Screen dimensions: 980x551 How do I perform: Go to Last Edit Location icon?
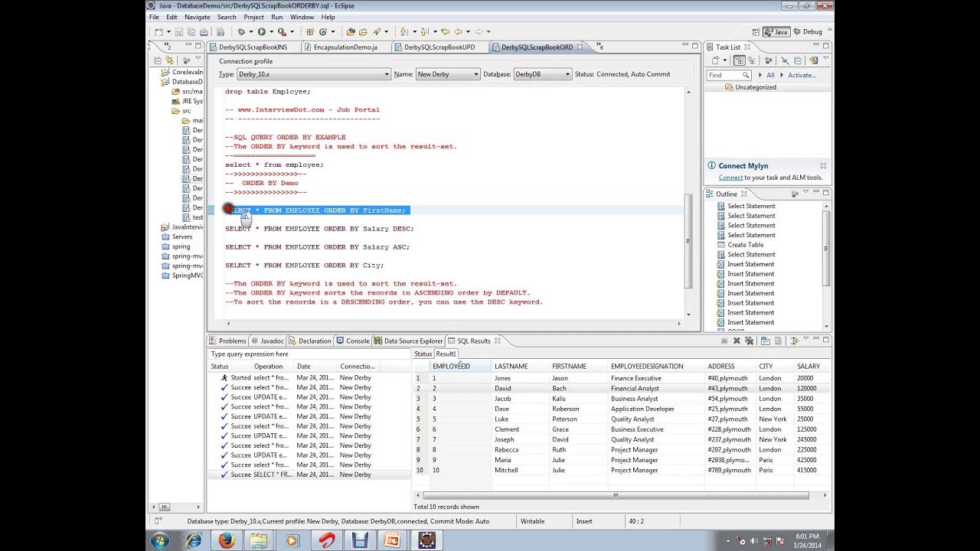coord(446,31)
